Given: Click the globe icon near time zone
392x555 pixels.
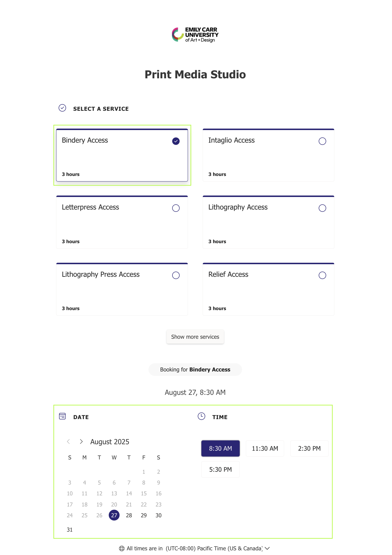Looking at the screenshot, I should 122,549.
